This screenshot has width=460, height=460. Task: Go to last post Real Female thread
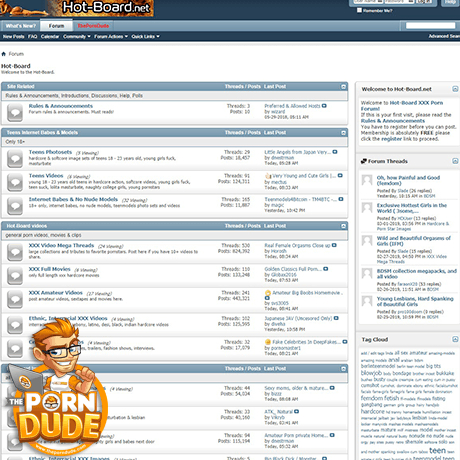(x=334, y=245)
